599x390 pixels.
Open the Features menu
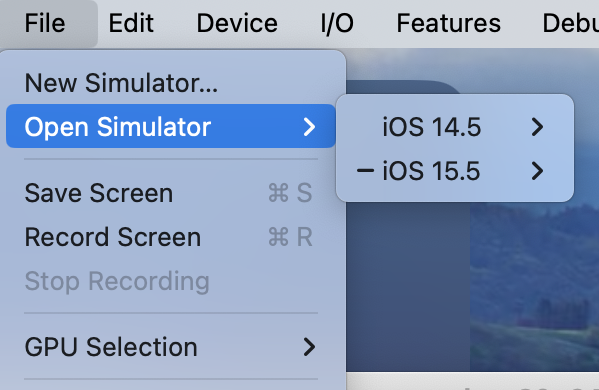(x=448, y=23)
